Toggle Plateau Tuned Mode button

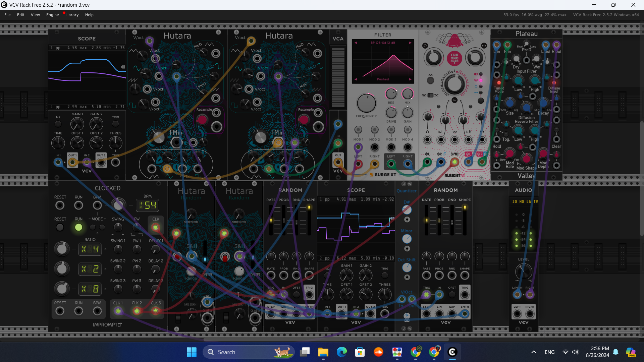[499, 82]
